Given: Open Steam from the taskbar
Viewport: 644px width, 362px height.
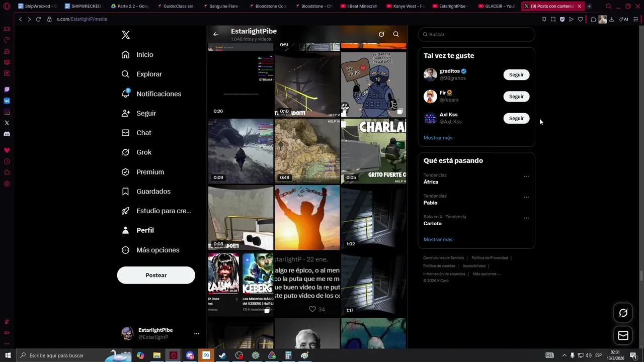Looking at the screenshot, I should (222, 355).
